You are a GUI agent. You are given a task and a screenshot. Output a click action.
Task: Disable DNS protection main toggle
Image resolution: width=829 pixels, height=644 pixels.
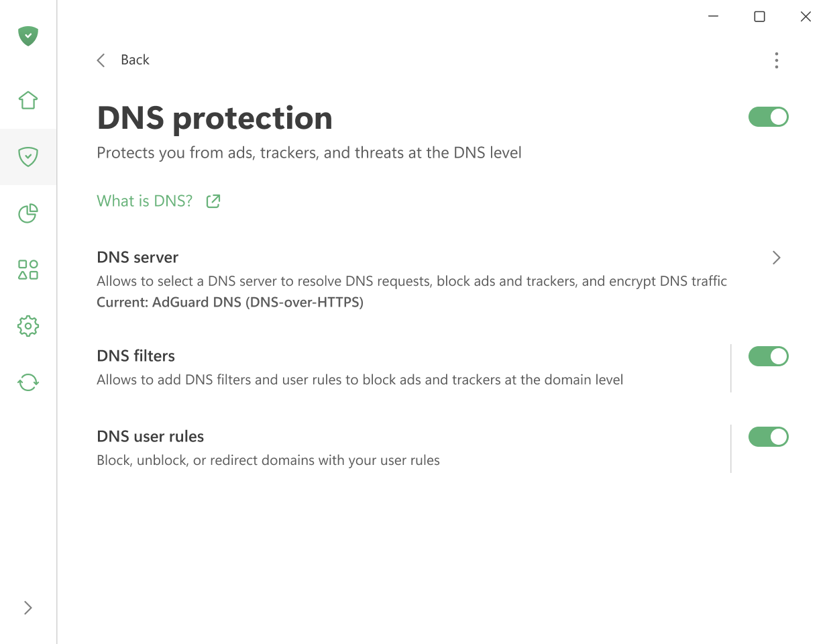pyautogui.click(x=769, y=116)
